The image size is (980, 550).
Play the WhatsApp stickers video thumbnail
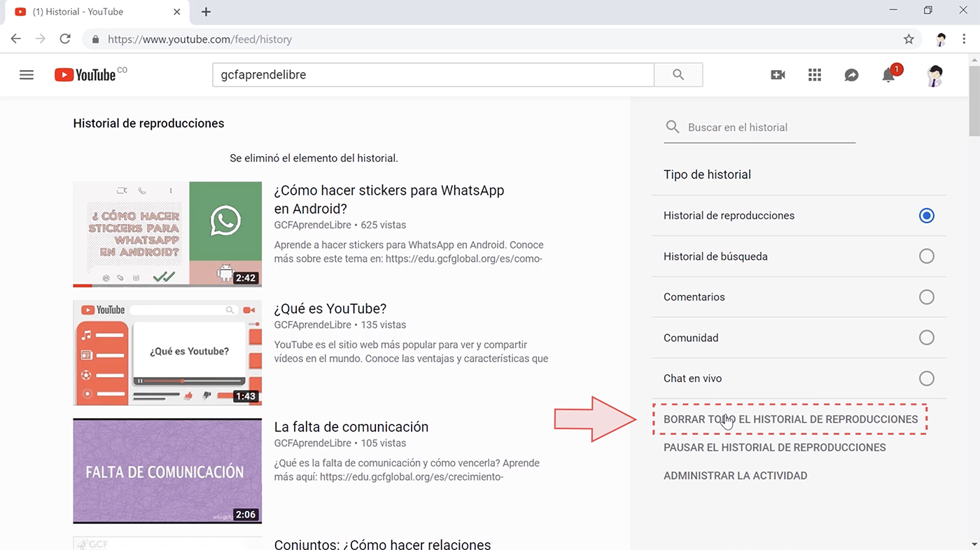pos(167,234)
